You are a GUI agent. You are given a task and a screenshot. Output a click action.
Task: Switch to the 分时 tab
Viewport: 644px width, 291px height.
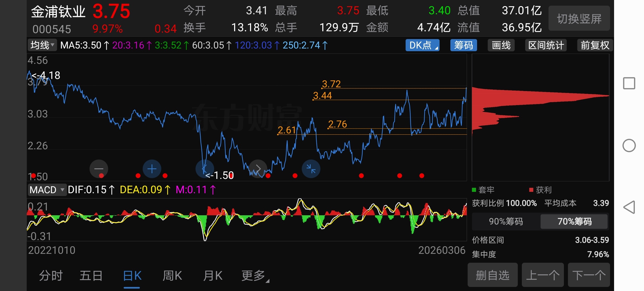(x=51, y=276)
